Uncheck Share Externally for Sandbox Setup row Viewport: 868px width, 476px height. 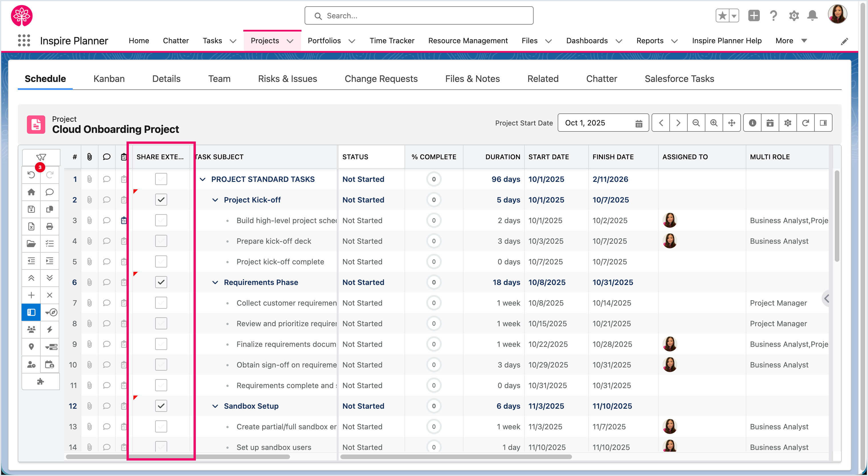click(x=161, y=406)
